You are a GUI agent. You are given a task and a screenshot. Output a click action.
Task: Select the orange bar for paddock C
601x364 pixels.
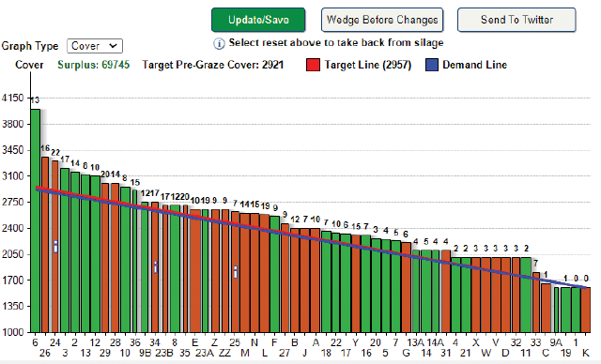tap(546, 308)
